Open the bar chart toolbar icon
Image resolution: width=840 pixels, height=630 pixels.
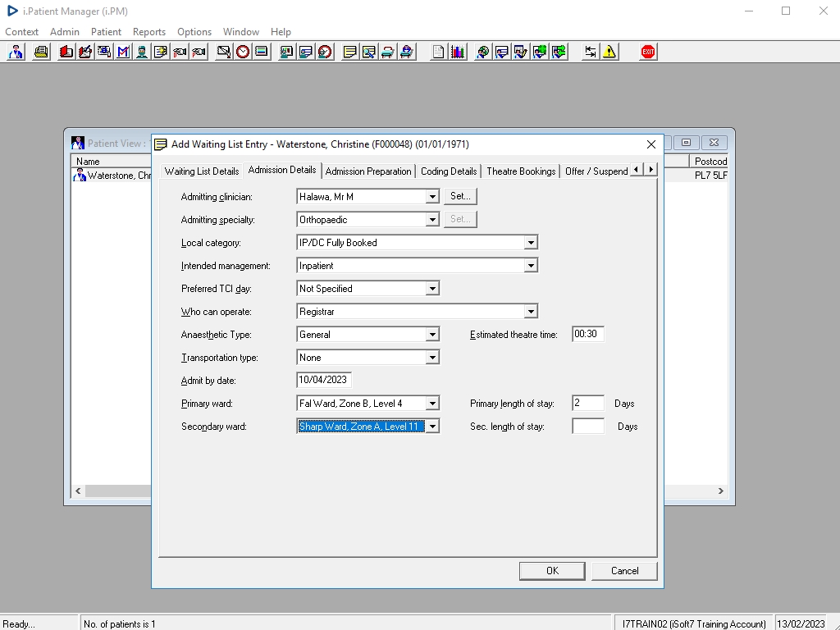coord(458,52)
